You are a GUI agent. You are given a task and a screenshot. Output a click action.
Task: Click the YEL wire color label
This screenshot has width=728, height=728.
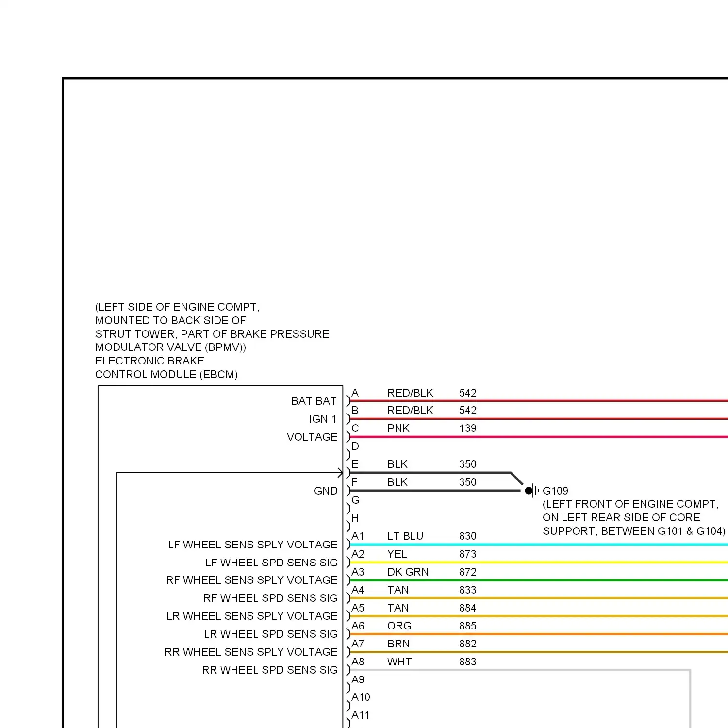pos(397,554)
